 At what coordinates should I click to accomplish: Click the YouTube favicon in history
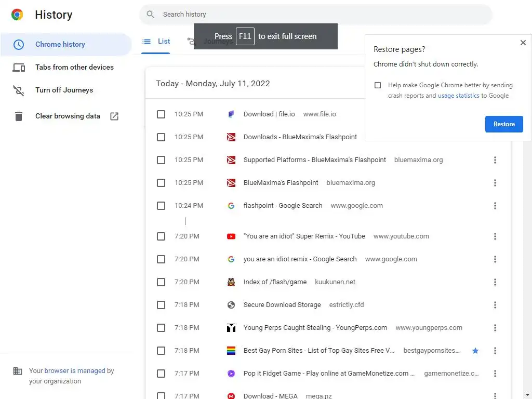tap(231, 236)
